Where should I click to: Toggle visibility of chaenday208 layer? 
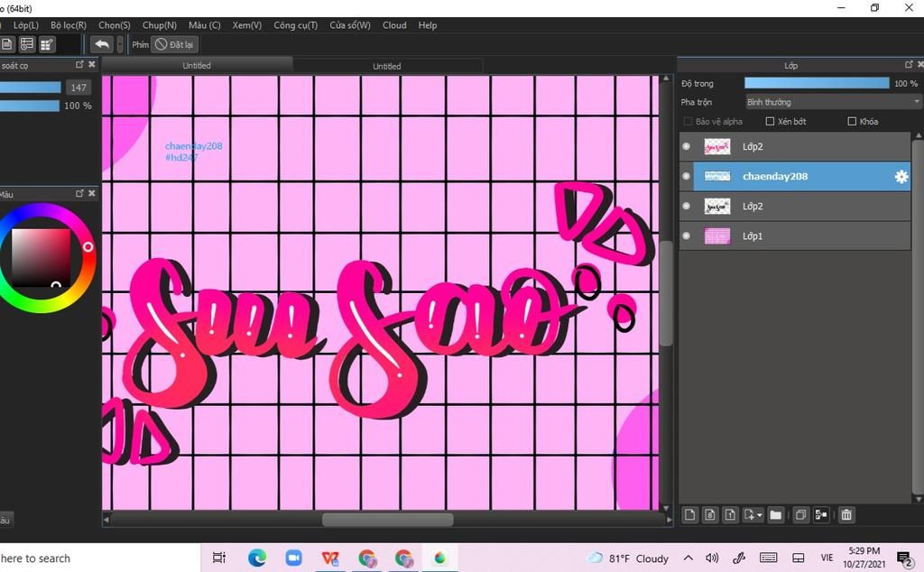[x=686, y=176]
